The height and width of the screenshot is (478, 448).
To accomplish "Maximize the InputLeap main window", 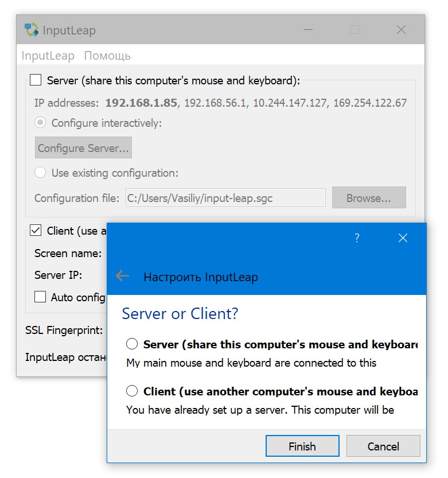I will [x=354, y=30].
